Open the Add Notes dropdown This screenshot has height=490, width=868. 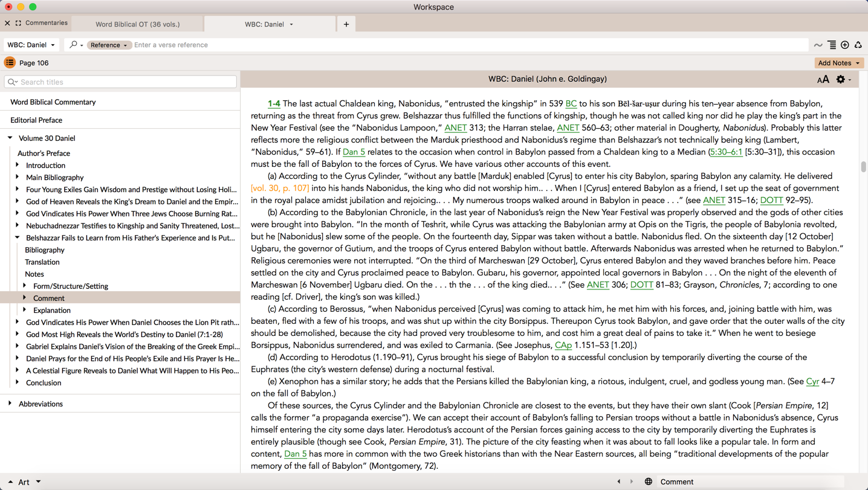point(839,63)
